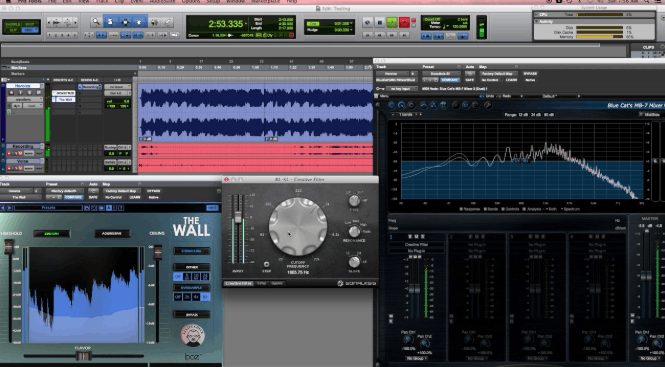Open the Setup menu in the menu bar
The image size is (665, 367).
pyautogui.click(x=212, y=2)
